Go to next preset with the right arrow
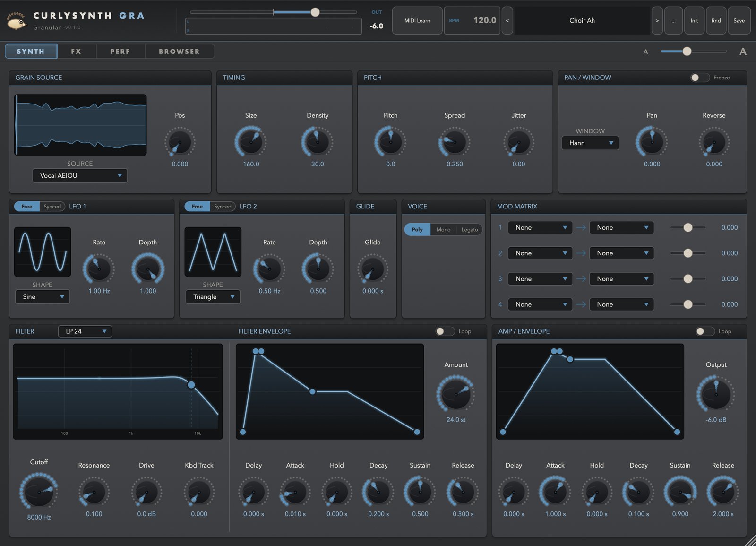 (657, 20)
